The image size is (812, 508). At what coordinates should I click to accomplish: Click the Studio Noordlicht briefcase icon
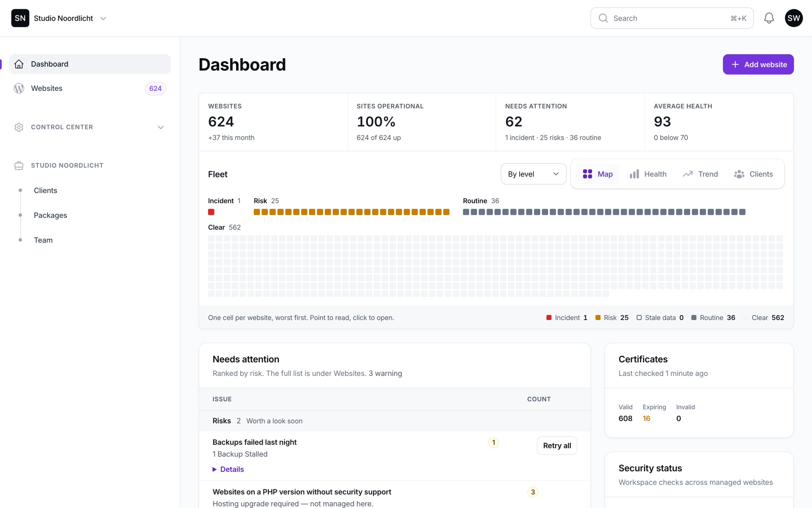(19, 166)
